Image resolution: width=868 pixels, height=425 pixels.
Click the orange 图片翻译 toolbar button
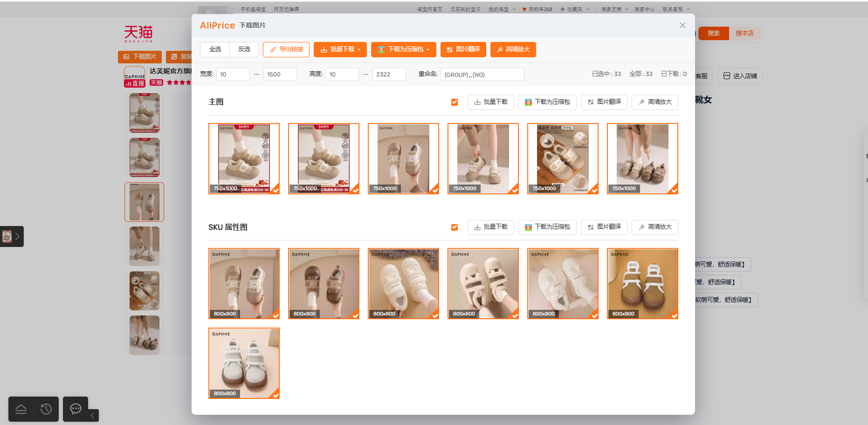[x=463, y=49]
